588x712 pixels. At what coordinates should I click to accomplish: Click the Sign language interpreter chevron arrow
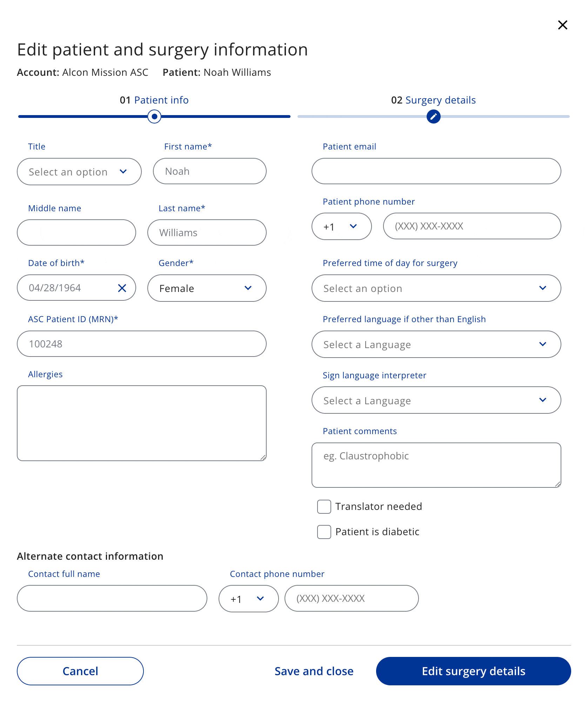click(543, 400)
